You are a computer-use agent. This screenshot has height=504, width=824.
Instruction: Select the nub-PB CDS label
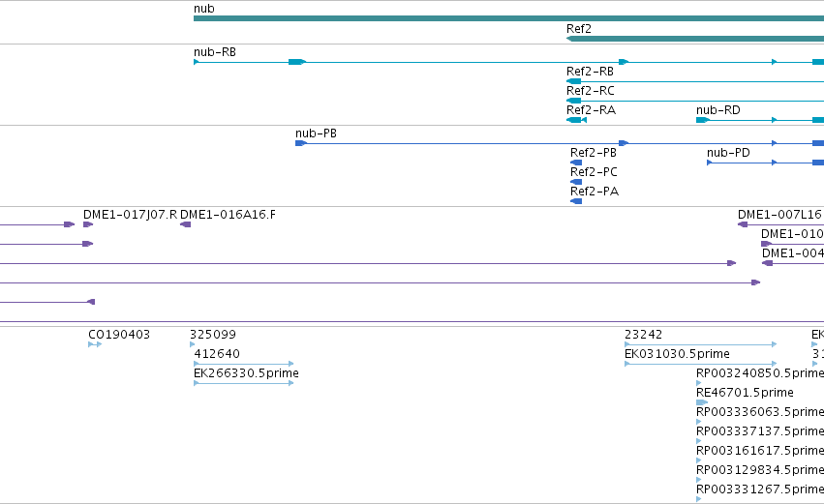[316, 133]
